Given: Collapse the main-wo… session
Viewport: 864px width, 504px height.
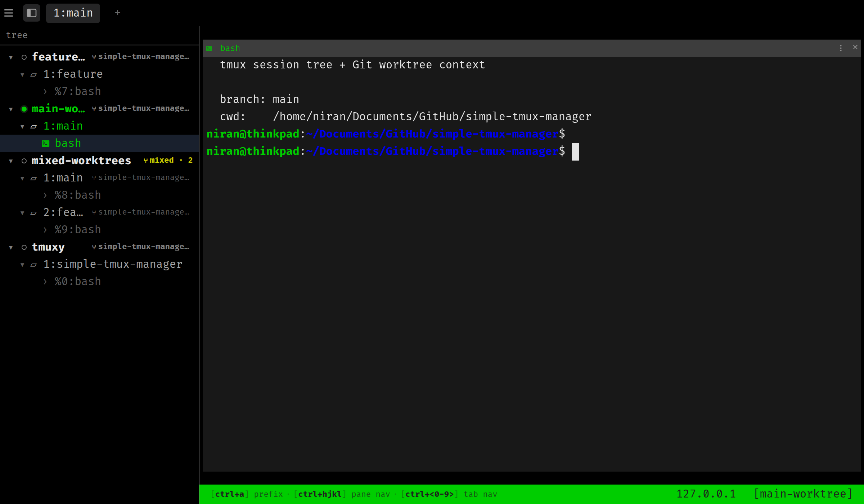Looking at the screenshot, I should 11,109.
